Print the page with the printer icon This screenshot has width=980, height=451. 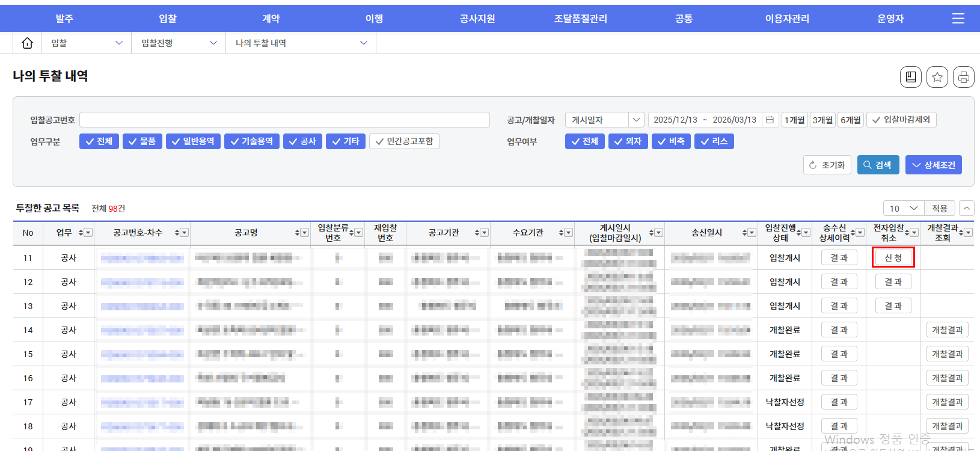click(x=964, y=77)
